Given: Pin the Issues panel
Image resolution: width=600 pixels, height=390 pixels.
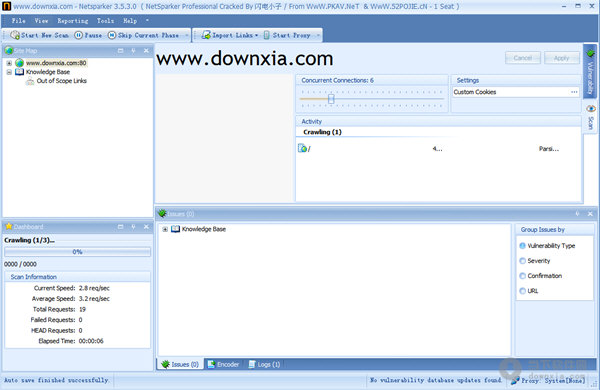Looking at the screenshot, I should 577,214.
